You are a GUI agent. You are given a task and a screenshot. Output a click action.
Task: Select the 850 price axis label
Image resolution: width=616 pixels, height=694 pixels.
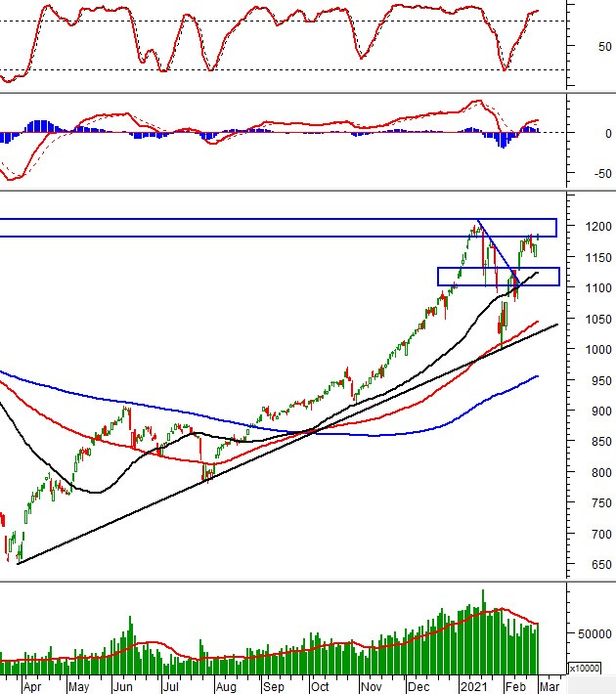601,441
